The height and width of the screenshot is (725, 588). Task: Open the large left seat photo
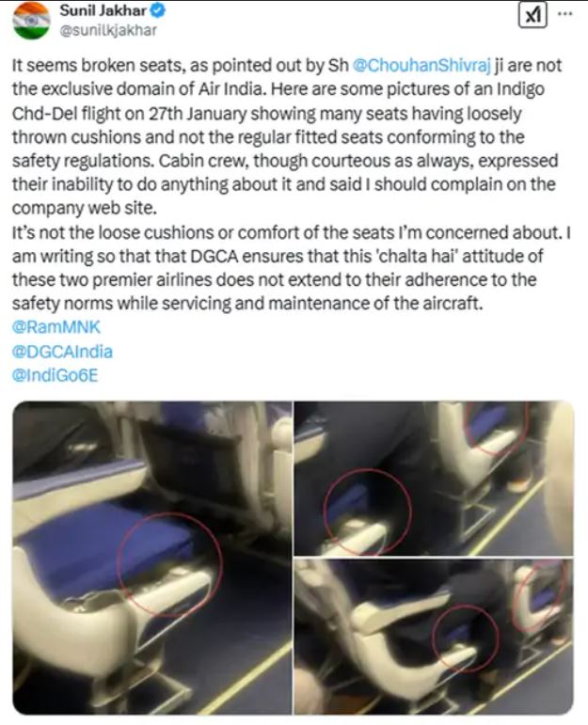152,558
